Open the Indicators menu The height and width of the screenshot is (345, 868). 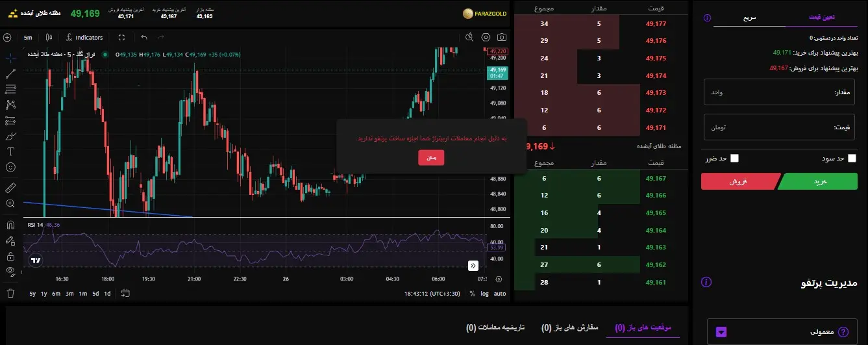coord(84,38)
